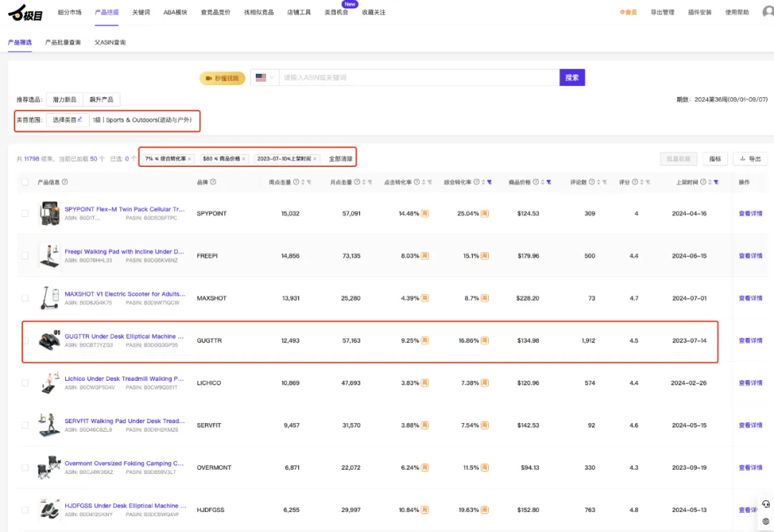Click the help icon beside 产品信息
The width and height of the screenshot is (774, 532).
point(65,182)
